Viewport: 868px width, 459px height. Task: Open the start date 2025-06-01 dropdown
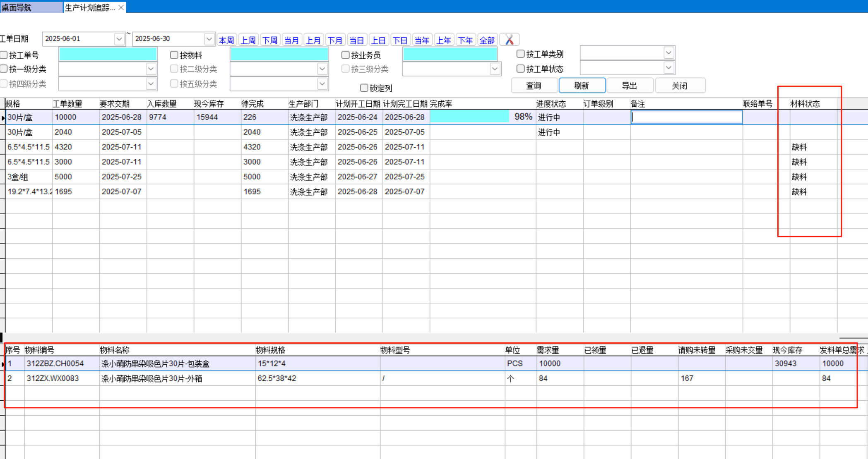(x=119, y=39)
